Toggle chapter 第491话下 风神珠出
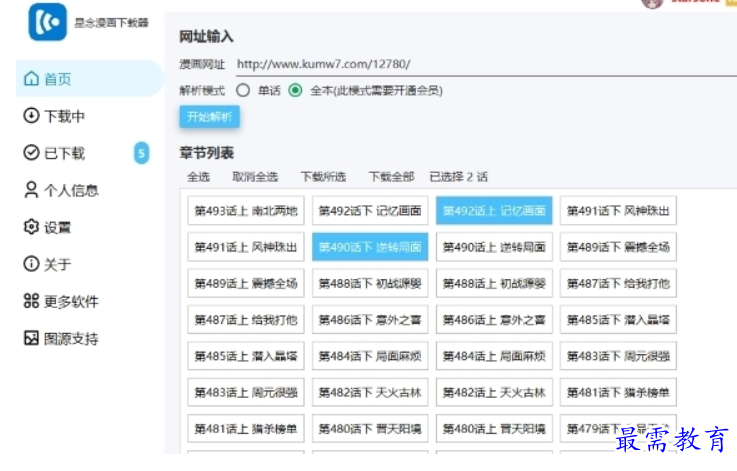The image size is (737, 471). click(x=618, y=211)
